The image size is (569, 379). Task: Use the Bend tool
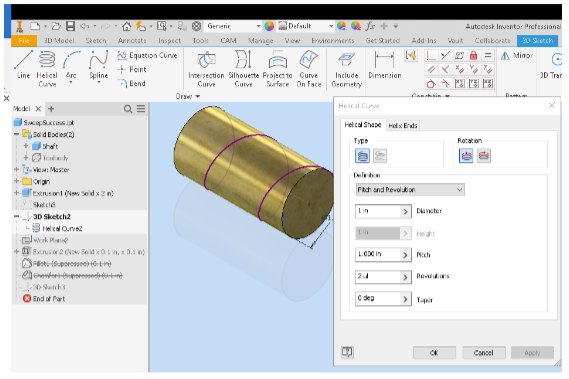pyautogui.click(x=132, y=83)
